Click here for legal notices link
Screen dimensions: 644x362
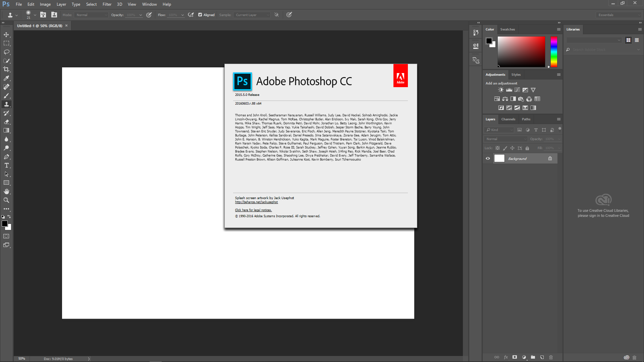[253, 210]
